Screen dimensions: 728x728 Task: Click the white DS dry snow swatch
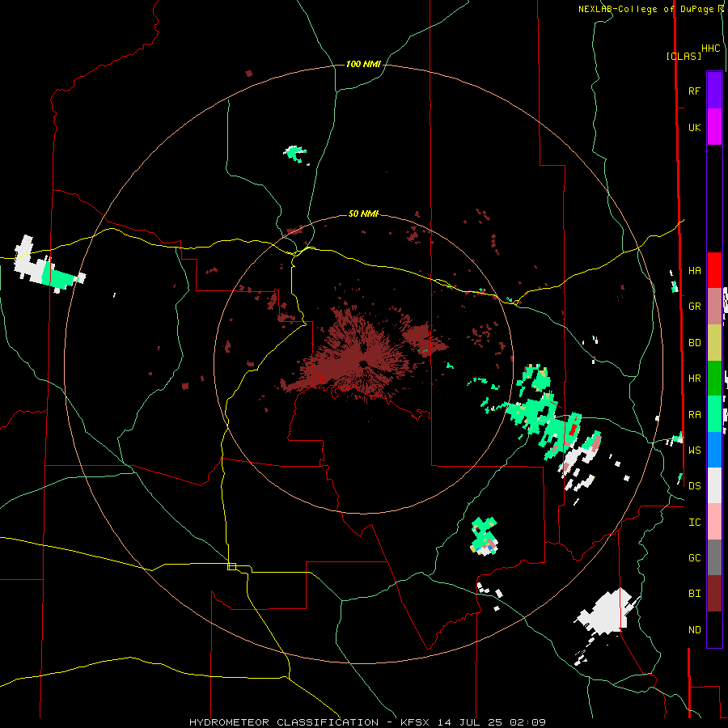[x=714, y=485]
